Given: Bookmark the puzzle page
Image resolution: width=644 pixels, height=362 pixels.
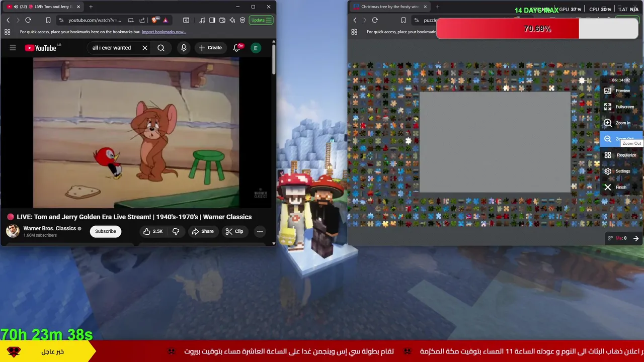Looking at the screenshot, I should (x=403, y=20).
